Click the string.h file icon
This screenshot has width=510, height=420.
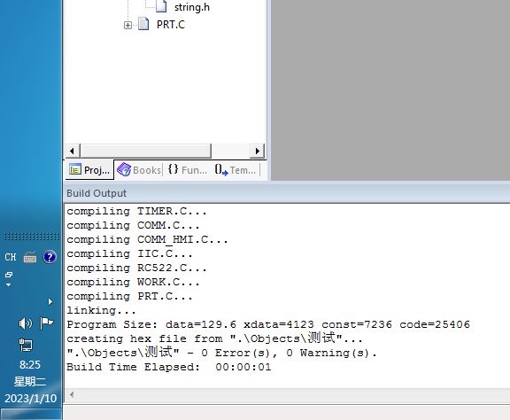pyautogui.click(x=161, y=6)
